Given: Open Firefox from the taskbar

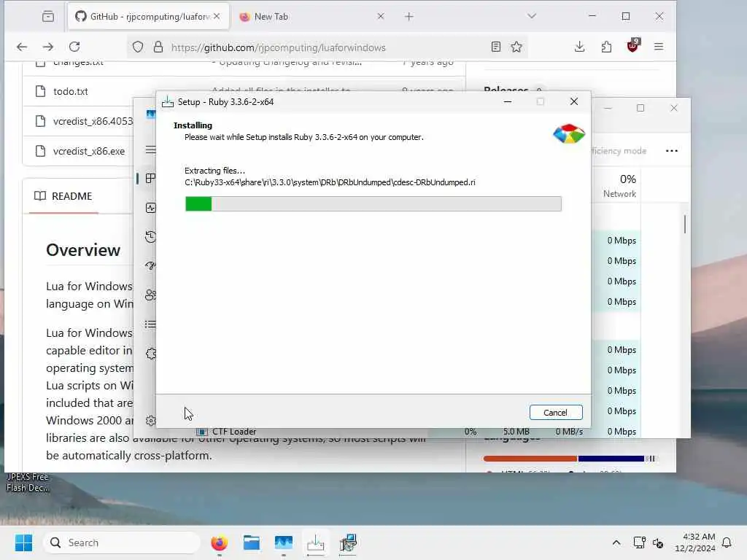Looking at the screenshot, I should 219,542.
